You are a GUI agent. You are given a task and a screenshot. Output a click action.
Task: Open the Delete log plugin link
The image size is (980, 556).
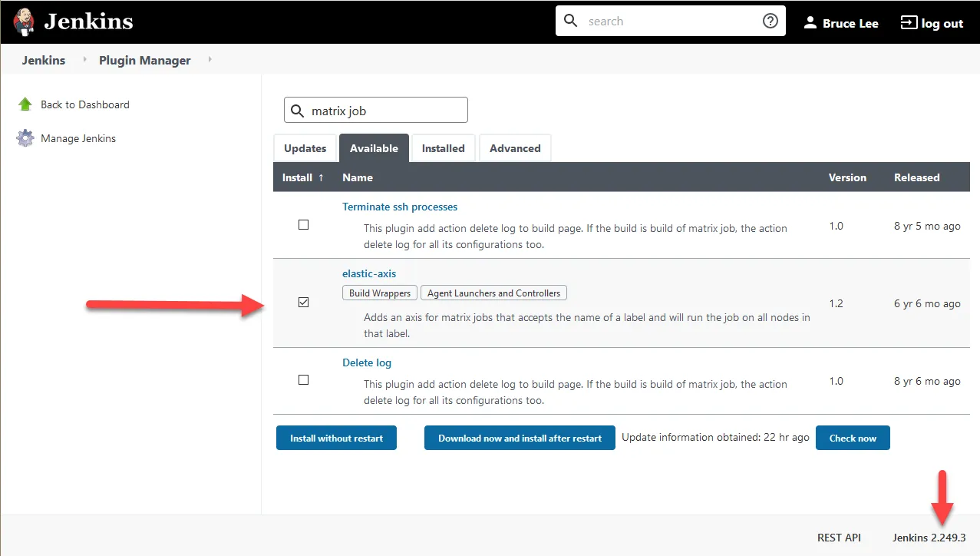(x=367, y=362)
